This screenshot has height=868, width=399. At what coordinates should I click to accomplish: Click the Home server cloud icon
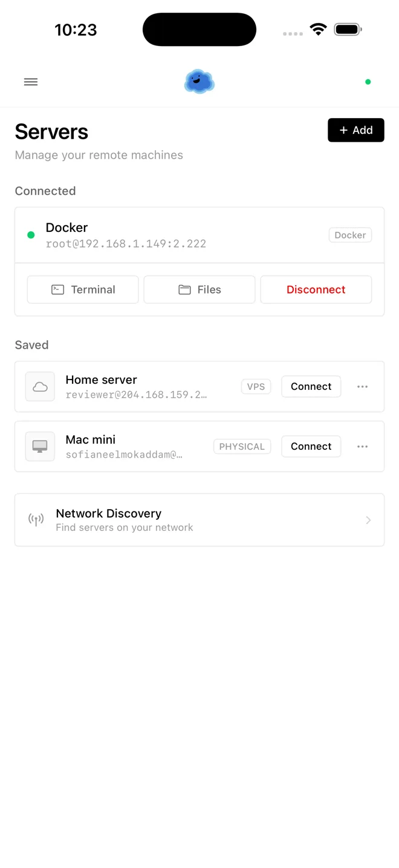40,387
